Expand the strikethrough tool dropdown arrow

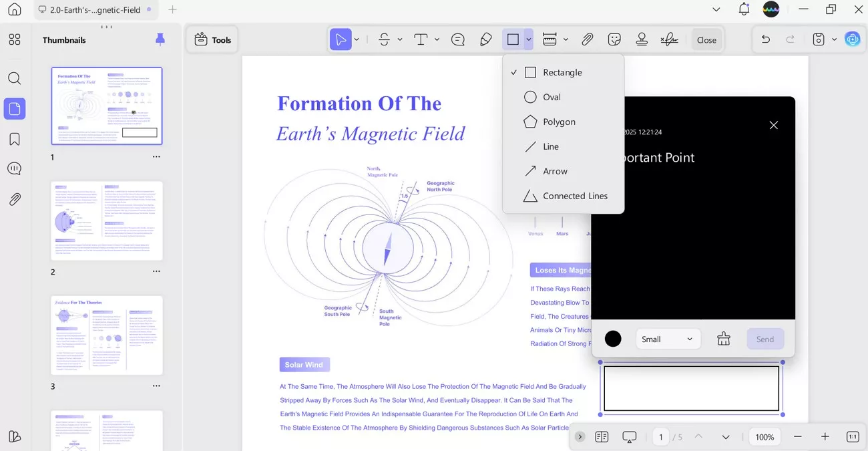tap(400, 39)
